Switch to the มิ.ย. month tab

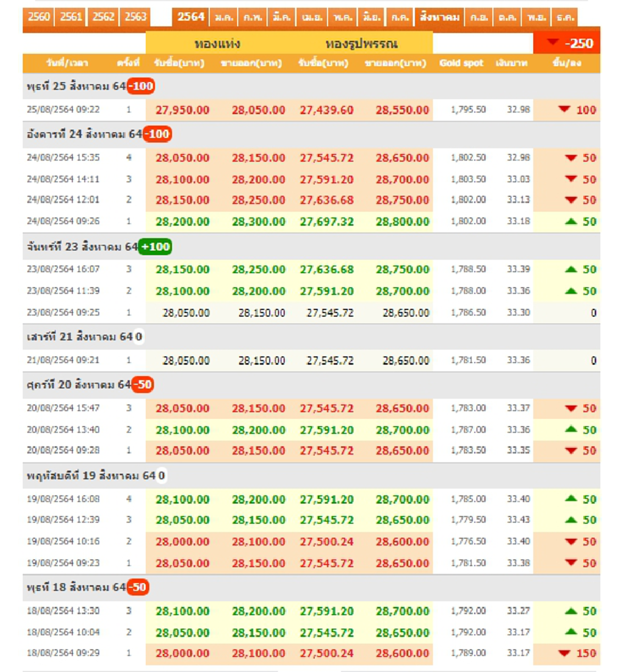[371, 17]
